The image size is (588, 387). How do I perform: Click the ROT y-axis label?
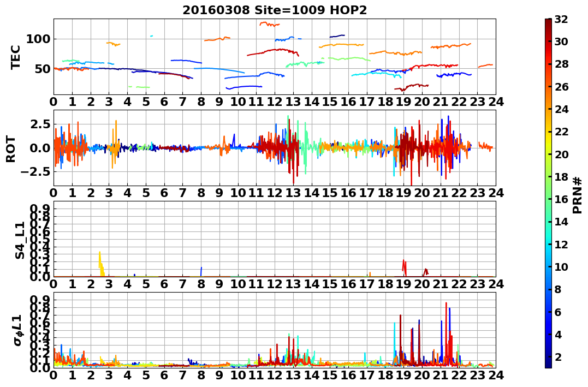[x=11, y=149]
